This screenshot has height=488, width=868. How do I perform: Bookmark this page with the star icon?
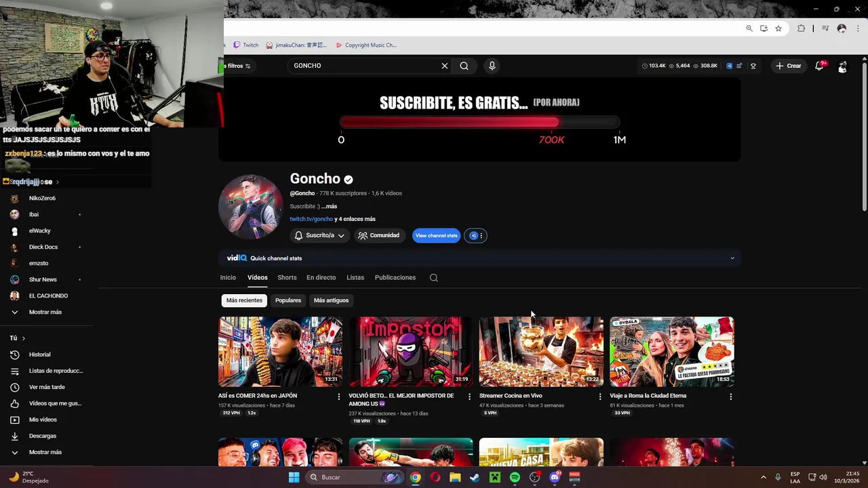(x=778, y=28)
